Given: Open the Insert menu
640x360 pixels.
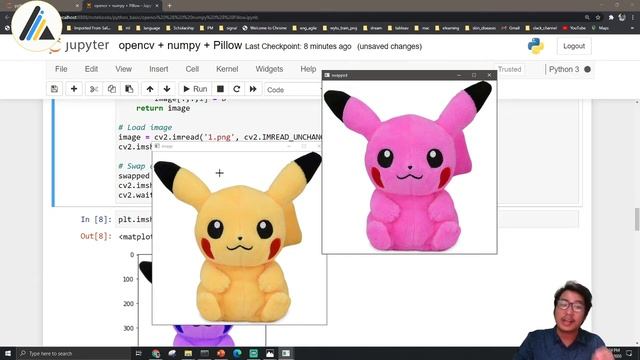Looking at the screenshot, I should 158,69.
